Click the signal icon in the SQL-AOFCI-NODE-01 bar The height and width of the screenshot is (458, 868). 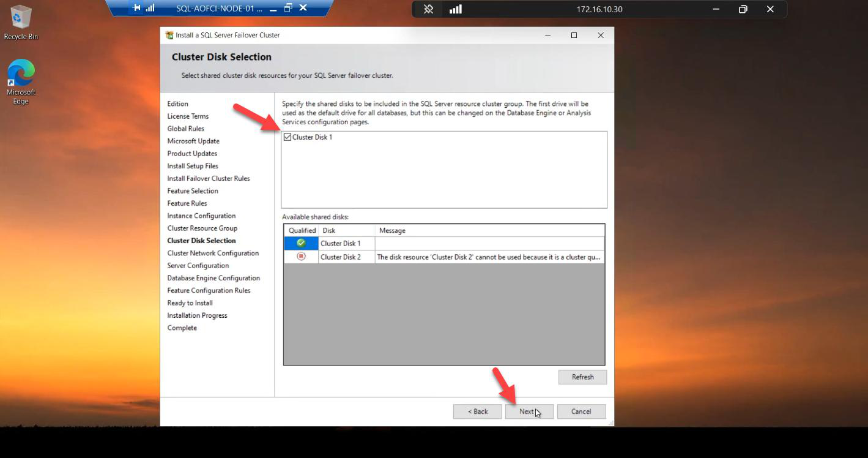150,9
